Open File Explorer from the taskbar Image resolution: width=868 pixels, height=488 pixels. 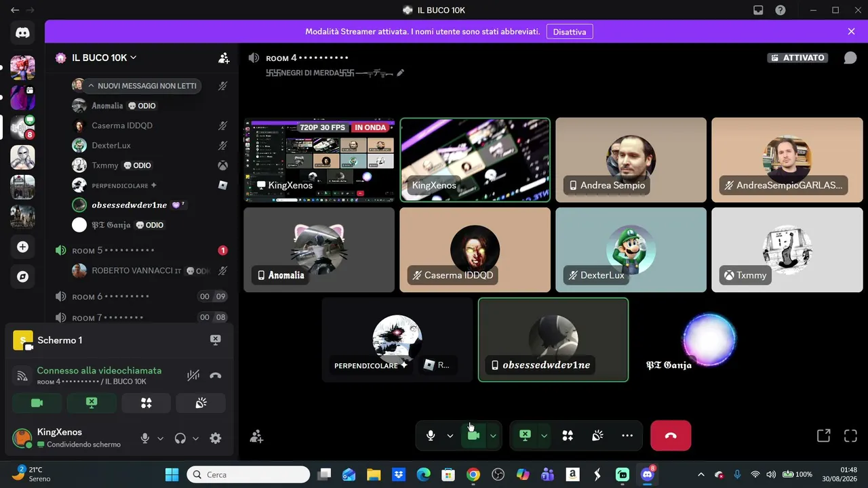(374, 474)
